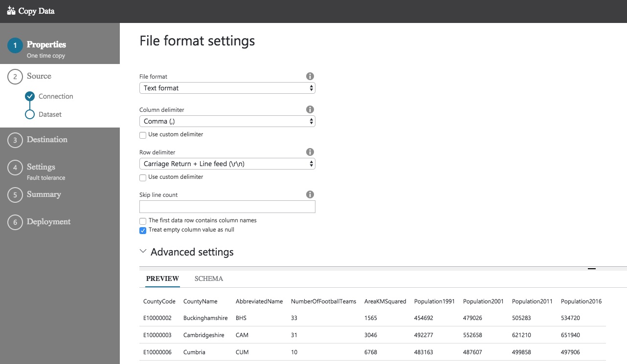Screen dimensions: 627x364
Task: Click the Dataset step circle icon
Action: 30,114
